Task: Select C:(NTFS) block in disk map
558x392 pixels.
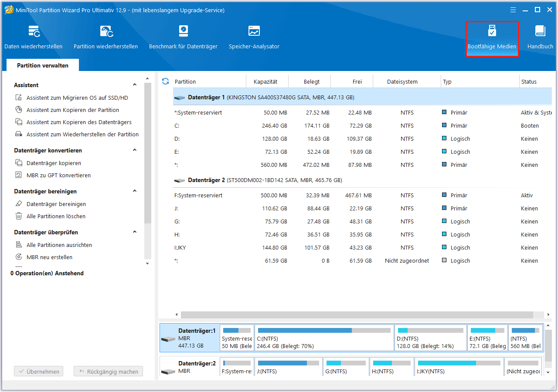Action: [x=324, y=338]
